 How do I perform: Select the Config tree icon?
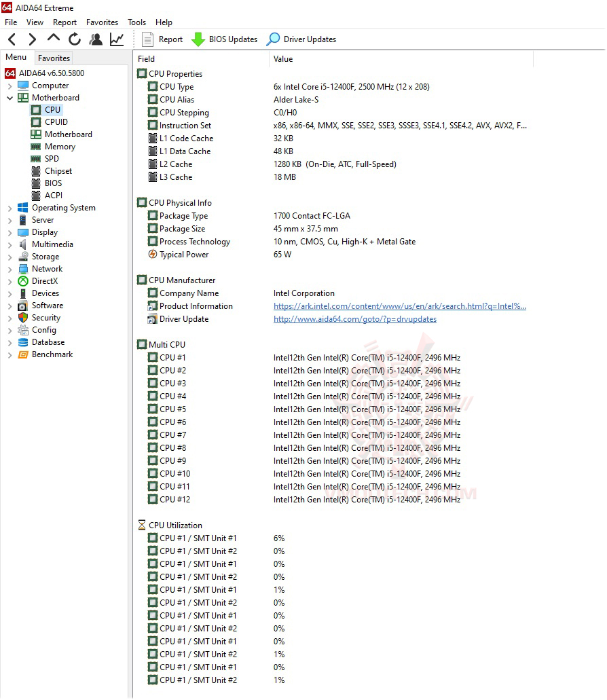click(x=23, y=330)
